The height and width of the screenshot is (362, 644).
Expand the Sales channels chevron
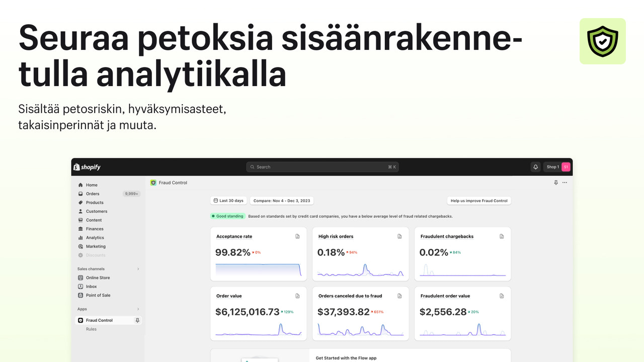tap(138, 269)
